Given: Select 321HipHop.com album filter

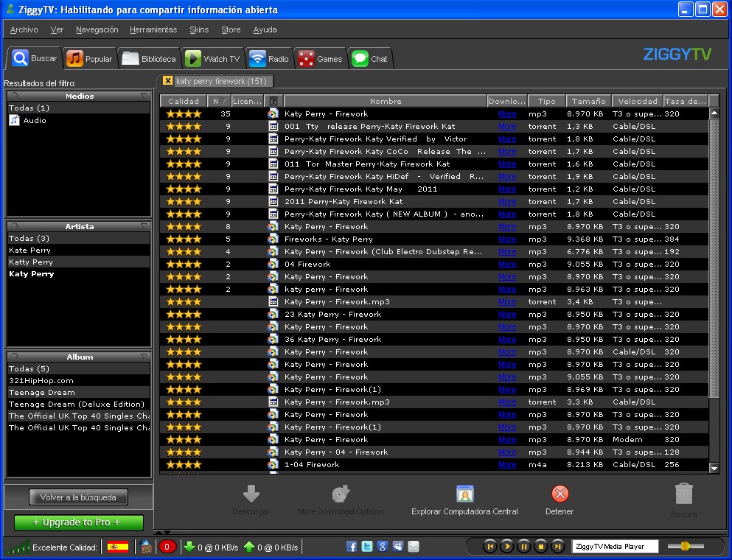Looking at the screenshot, I should 41,380.
